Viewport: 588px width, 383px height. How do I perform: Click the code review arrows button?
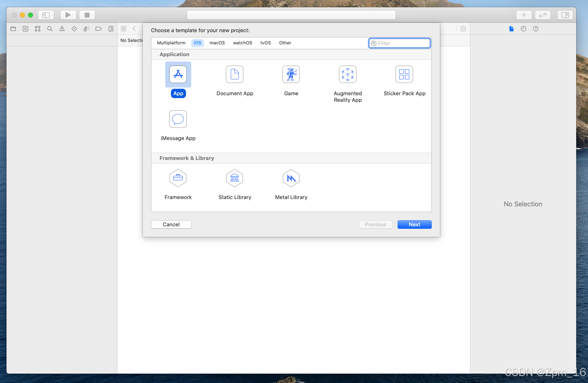(x=543, y=15)
